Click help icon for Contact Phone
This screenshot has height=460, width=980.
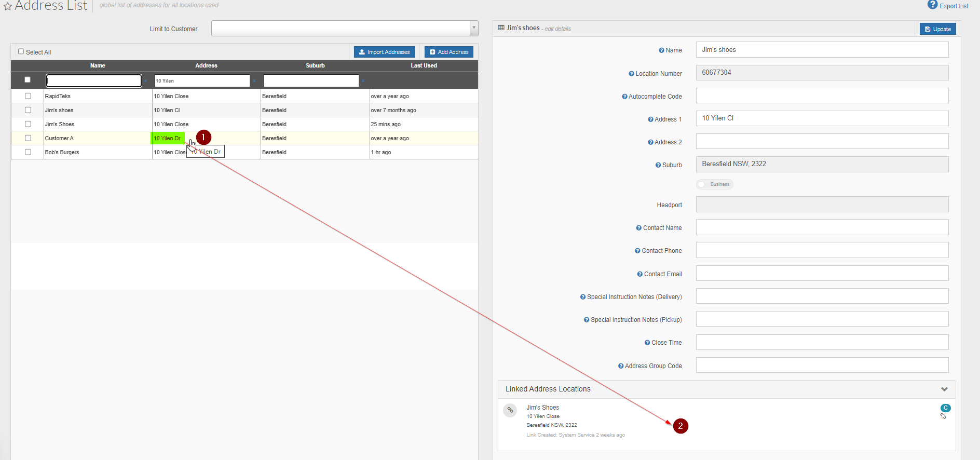637,251
